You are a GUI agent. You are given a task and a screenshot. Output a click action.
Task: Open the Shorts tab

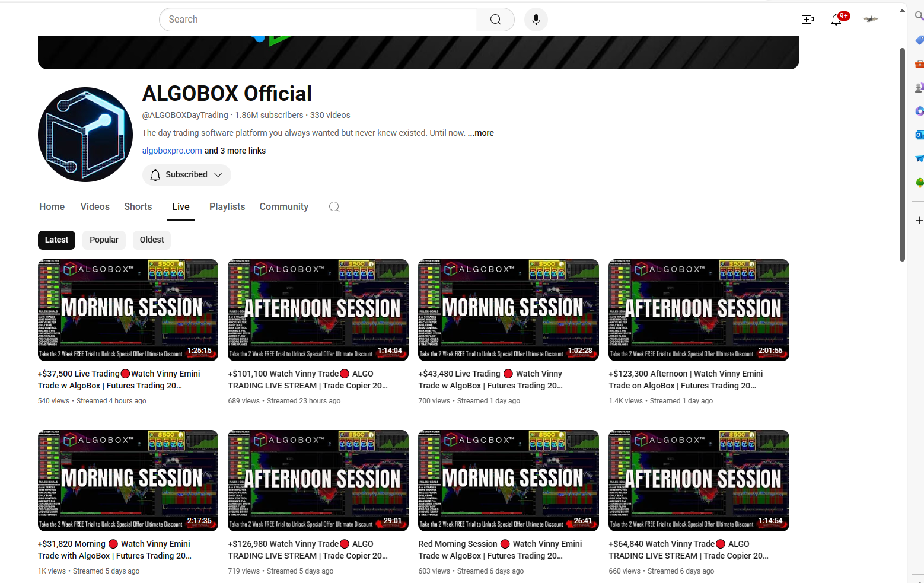coord(138,206)
